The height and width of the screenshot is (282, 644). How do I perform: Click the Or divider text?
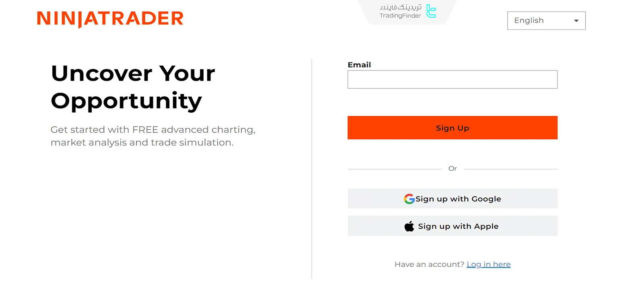click(452, 169)
